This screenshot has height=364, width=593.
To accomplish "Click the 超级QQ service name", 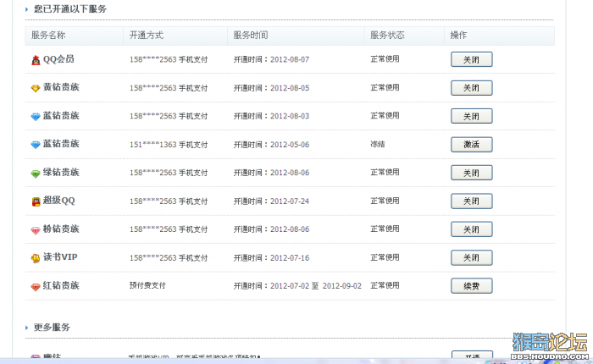I will pyautogui.click(x=59, y=201).
